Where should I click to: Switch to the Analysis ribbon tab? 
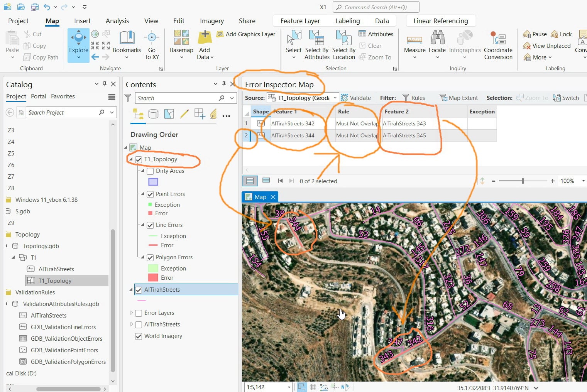[117, 21]
